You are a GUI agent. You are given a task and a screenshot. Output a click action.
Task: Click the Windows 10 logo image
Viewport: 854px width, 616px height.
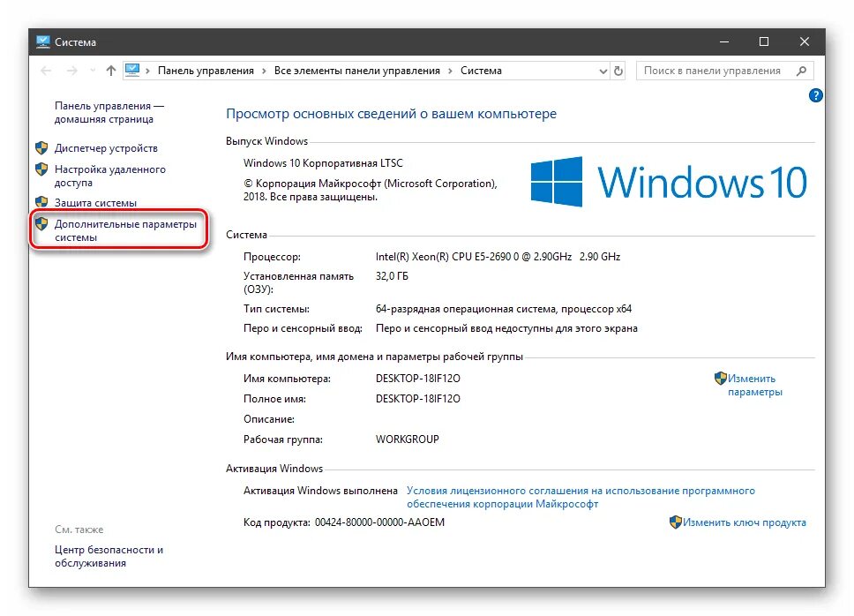click(x=668, y=182)
